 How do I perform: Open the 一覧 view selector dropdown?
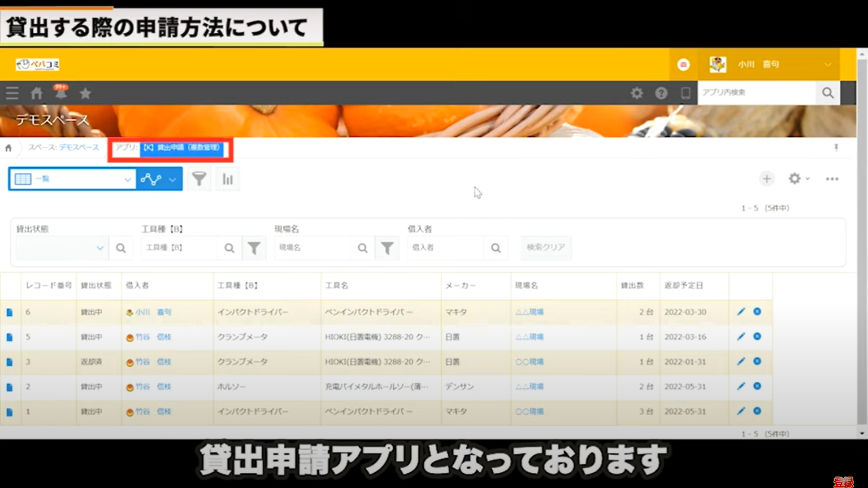72,178
